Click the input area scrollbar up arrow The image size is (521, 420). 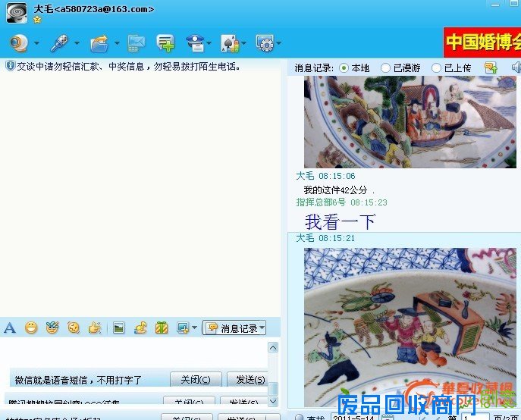273,347
